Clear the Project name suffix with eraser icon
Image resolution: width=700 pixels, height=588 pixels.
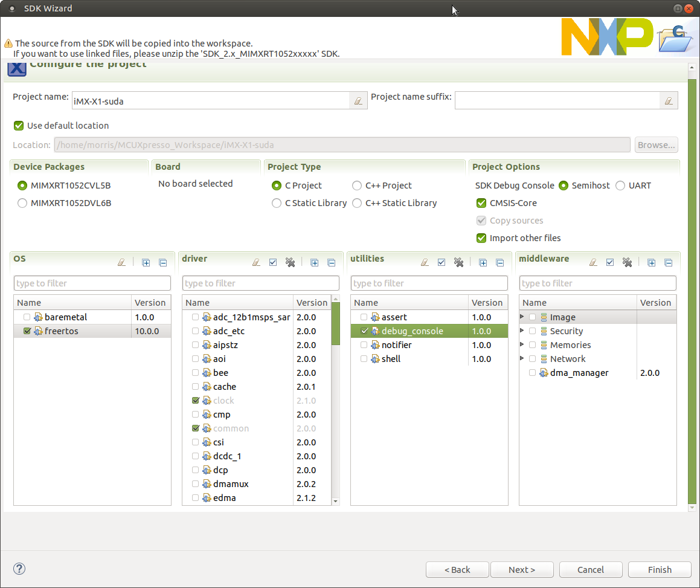669,101
